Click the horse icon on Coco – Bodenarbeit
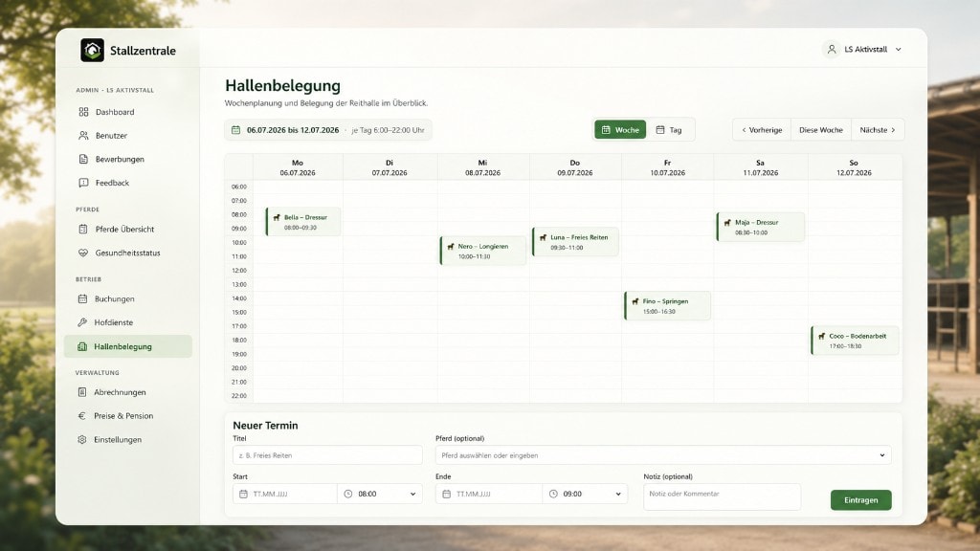The height and width of the screenshot is (551, 980). click(x=821, y=336)
